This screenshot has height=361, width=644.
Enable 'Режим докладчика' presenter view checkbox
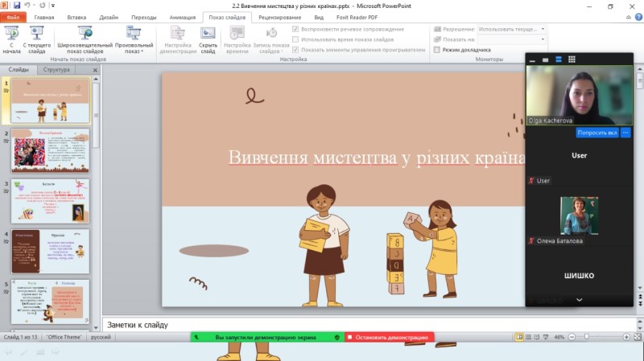pyautogui.click(x=437, y=49)
